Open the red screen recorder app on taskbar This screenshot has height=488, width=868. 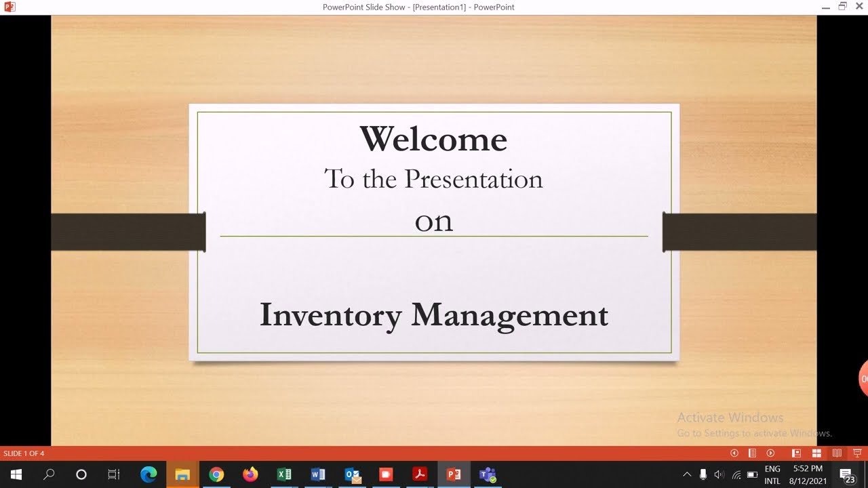(386, 474)
